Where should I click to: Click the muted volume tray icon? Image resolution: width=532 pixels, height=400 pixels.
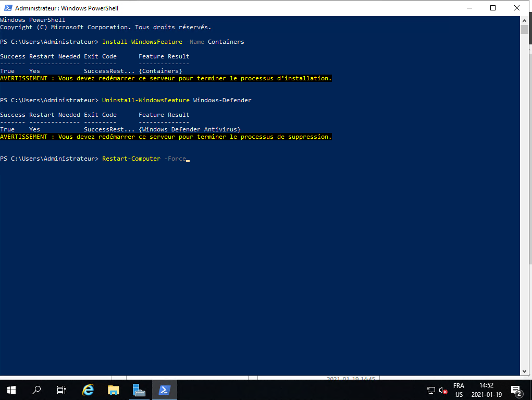[443, 391]
